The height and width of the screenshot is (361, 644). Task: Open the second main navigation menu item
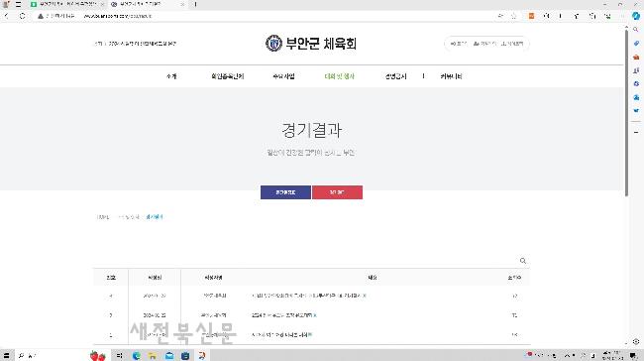tap(228, 76)
